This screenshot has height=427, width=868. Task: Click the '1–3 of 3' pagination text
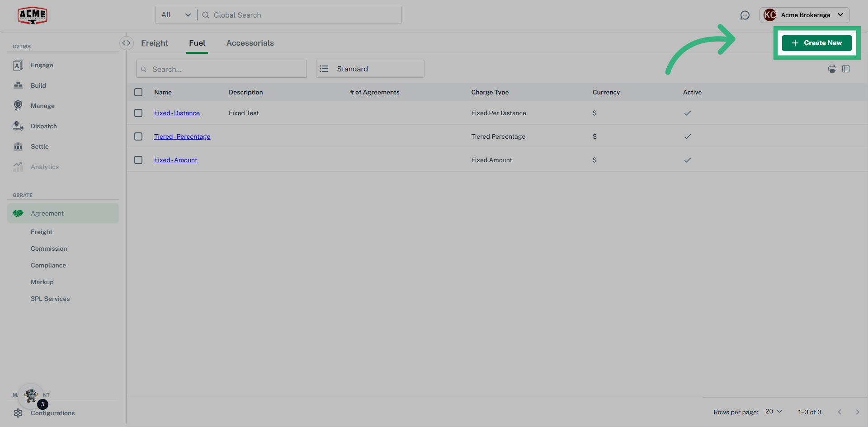(x=810, y=412)
